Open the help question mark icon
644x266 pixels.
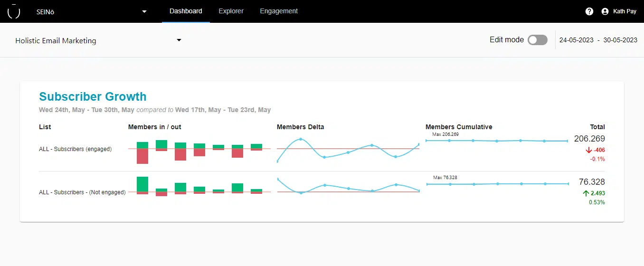(589, 11)
